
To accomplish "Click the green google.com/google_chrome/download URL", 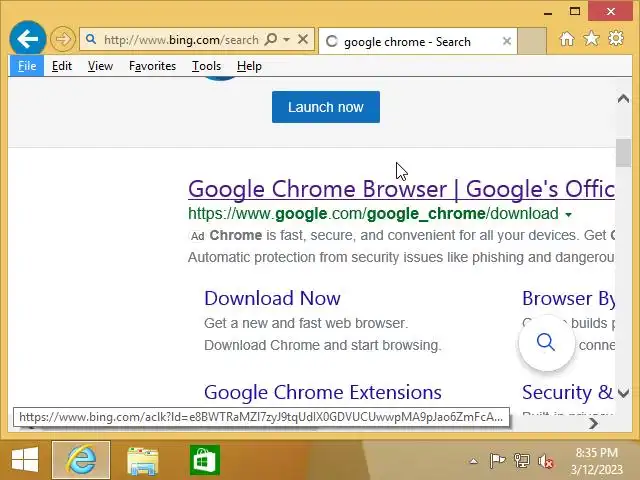I will [373, 213].
